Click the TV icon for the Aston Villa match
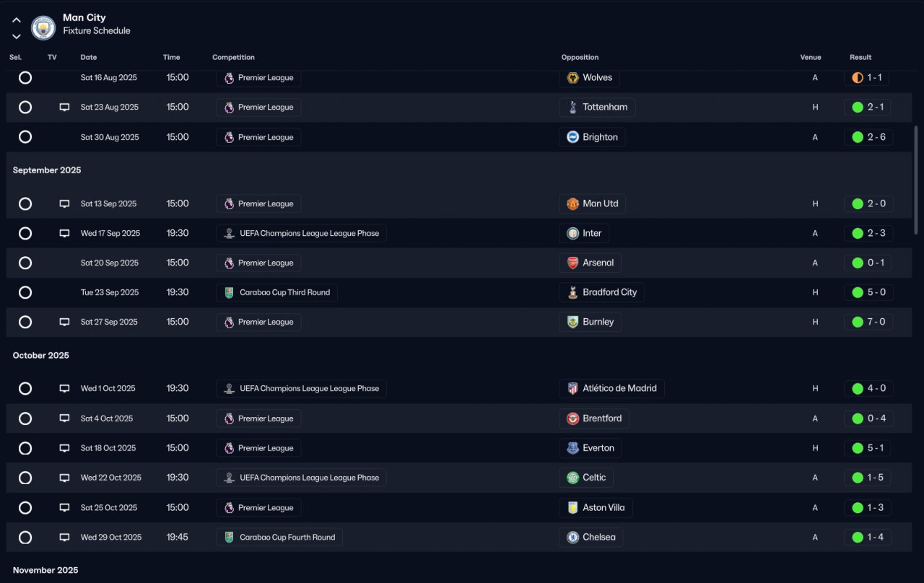Viewport: 924px width, 583px height. 64,507
